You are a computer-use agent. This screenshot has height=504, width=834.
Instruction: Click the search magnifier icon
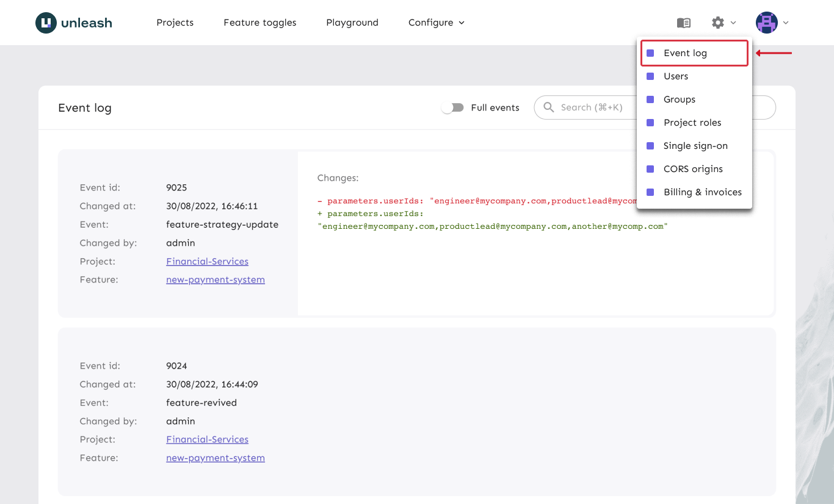pyautogui.click(x=549, y=107)
